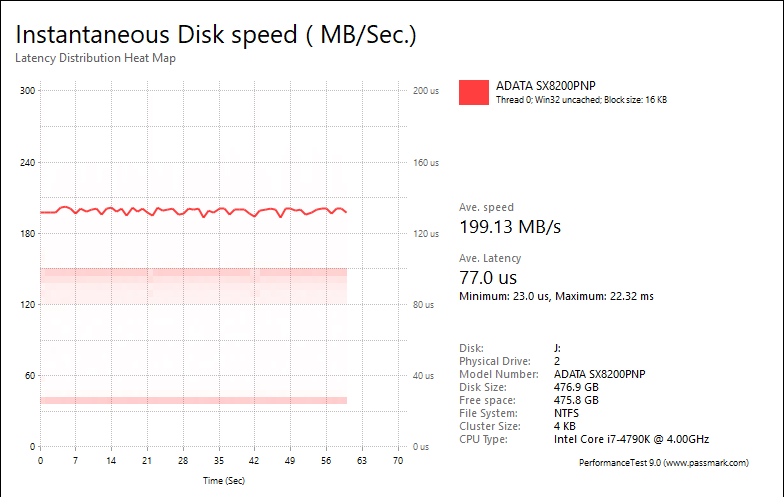Click the "Time (Sec)" x-axis label
This screenshot has height=497, width=784.
(223, 480)
